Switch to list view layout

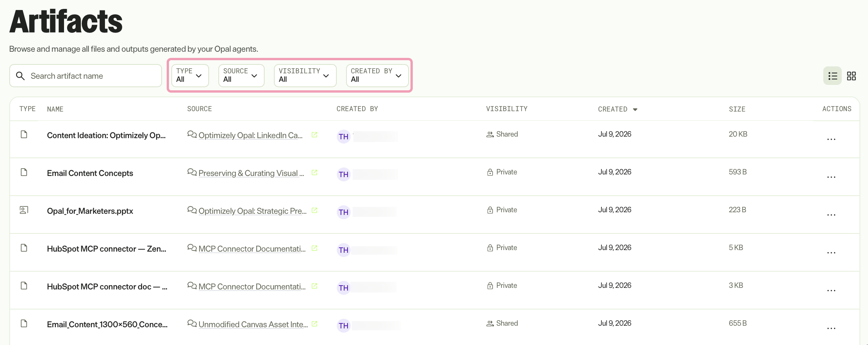pyautogui.click(x=832, y=76)
